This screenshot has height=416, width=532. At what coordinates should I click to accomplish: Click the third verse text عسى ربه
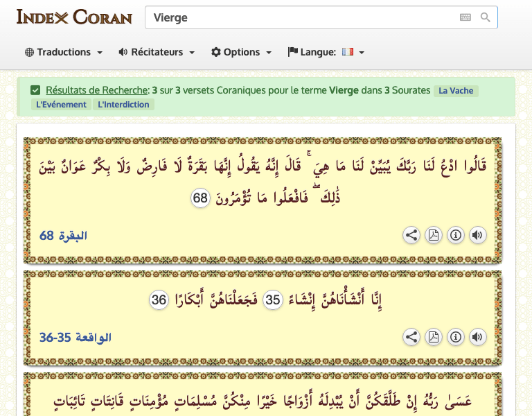point(263,401)
